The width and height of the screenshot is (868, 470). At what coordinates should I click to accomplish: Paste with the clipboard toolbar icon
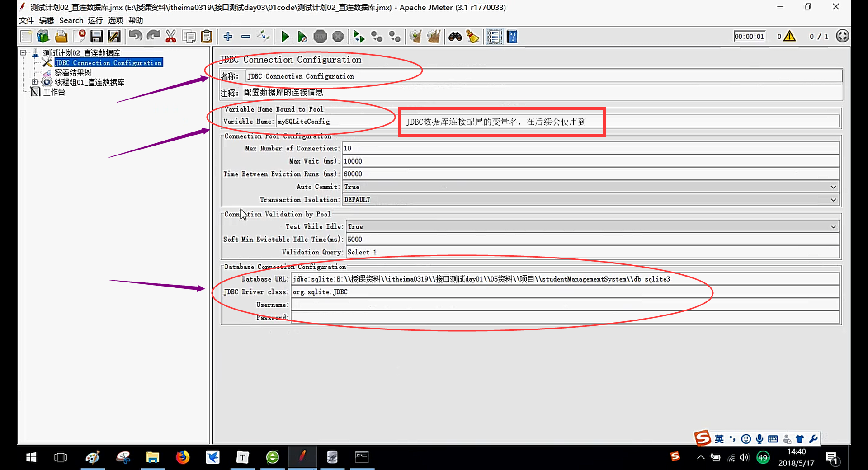pyautogui.click(x=207, y=37)
